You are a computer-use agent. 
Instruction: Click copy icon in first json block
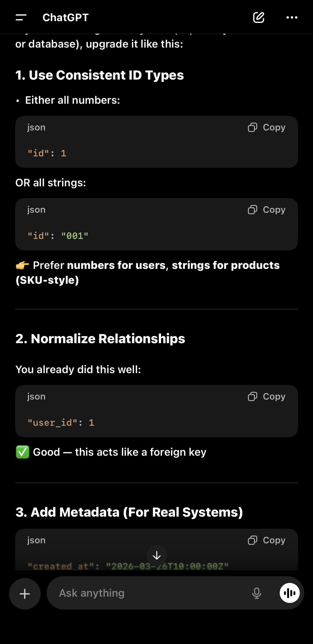pos(253,127)
